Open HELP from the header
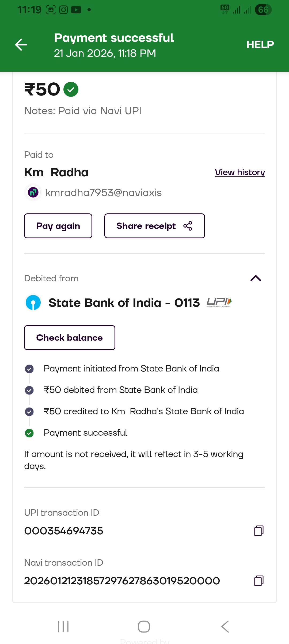 coord(260,45)
